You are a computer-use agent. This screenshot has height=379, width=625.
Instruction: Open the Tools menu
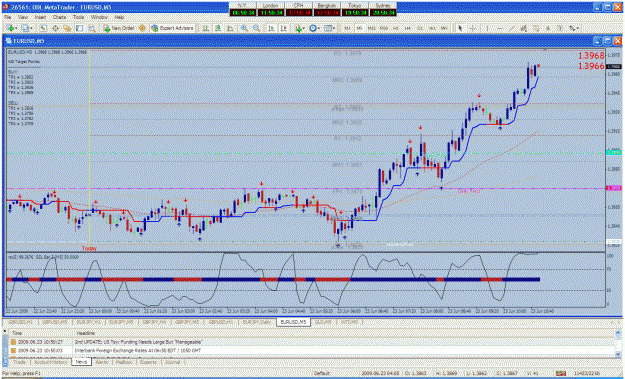click(79, 18)
